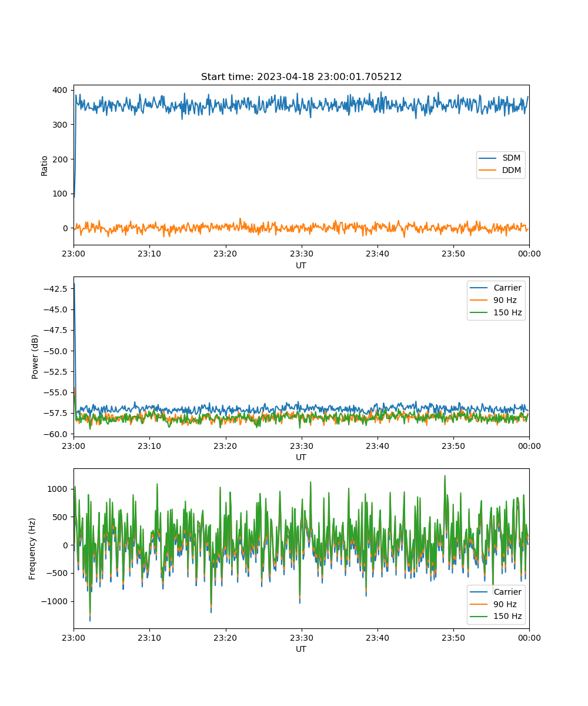Click the 23:40 tick under the Power plot
Viewport: 588px width, 706px height.
(x=377, y=446)
